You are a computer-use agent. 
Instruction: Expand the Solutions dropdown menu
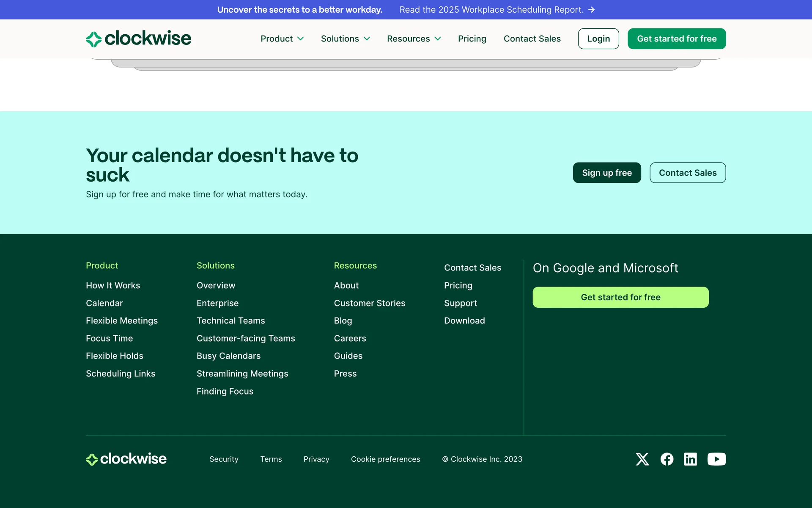coord(345,39)
